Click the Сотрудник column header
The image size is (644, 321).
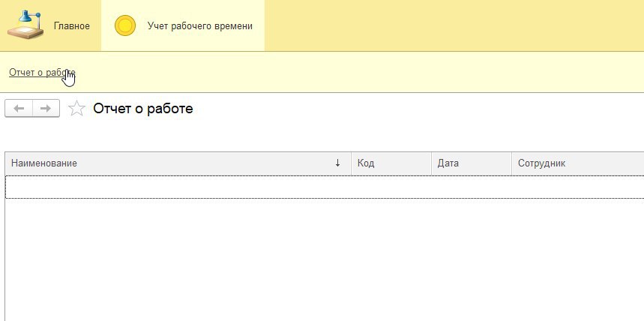click(578, 163)
